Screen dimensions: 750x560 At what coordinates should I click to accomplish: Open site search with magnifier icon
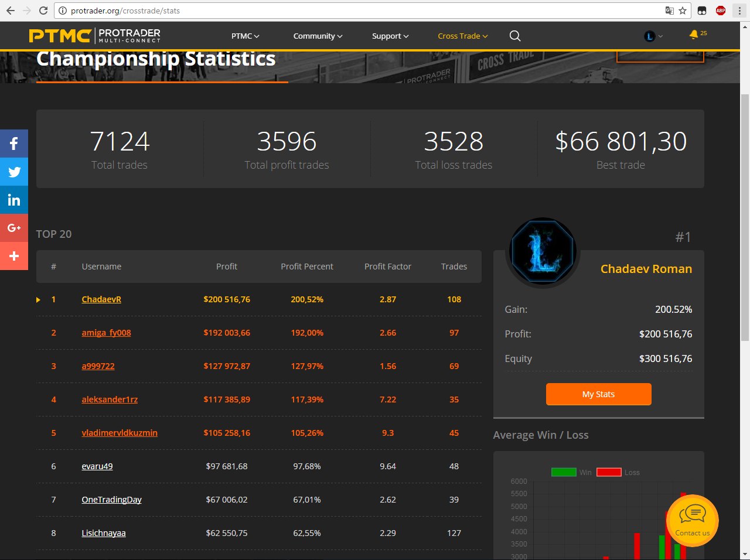click(x=515, y=36)
